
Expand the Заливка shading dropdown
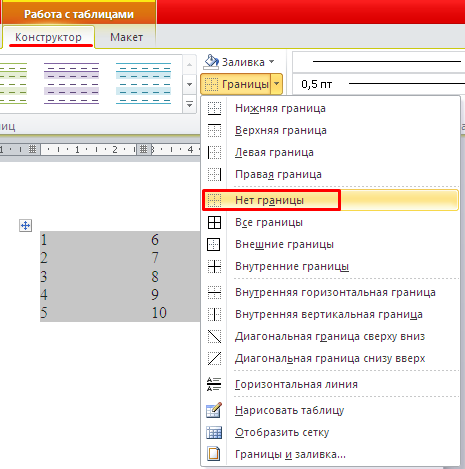pos(272,62)
